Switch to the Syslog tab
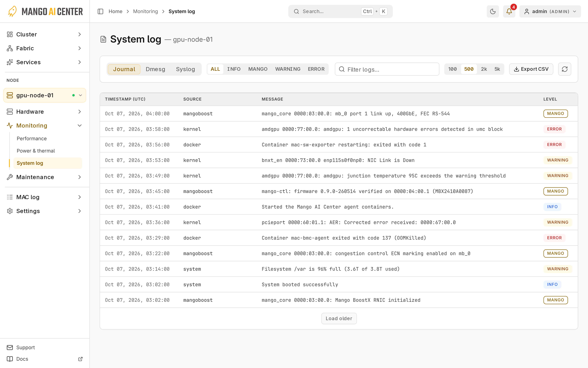Image resolution: width=588 pixels, height=368 pixels. coord(185,69)
